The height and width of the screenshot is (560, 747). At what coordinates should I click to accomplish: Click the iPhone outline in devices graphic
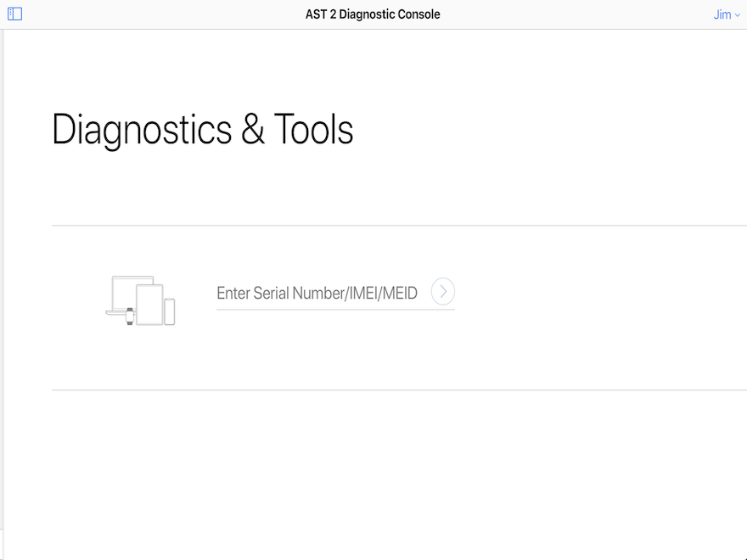click(x=170, y=311)
